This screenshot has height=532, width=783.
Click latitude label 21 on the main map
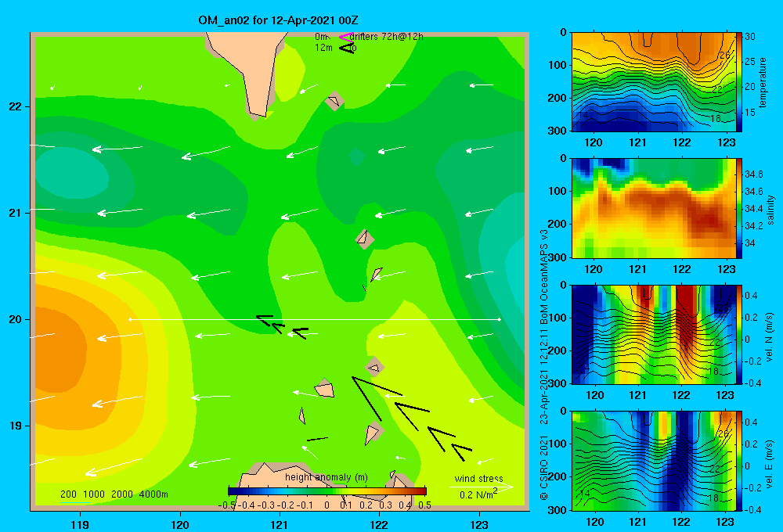15,213
